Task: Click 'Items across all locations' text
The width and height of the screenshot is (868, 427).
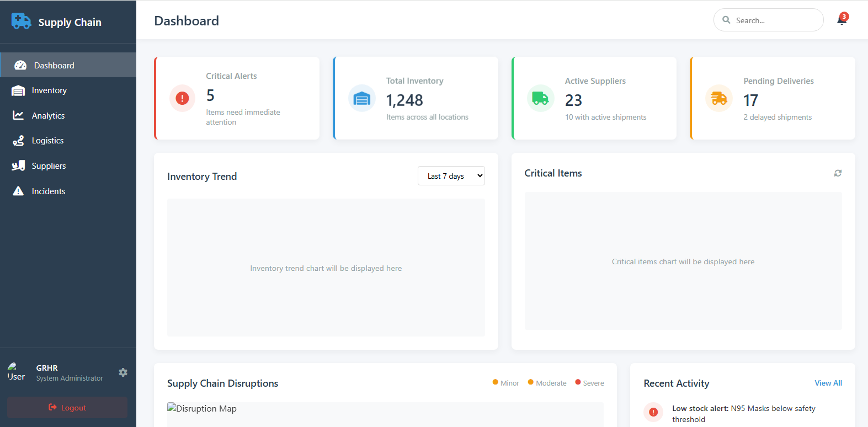Action: coord(427,117)
